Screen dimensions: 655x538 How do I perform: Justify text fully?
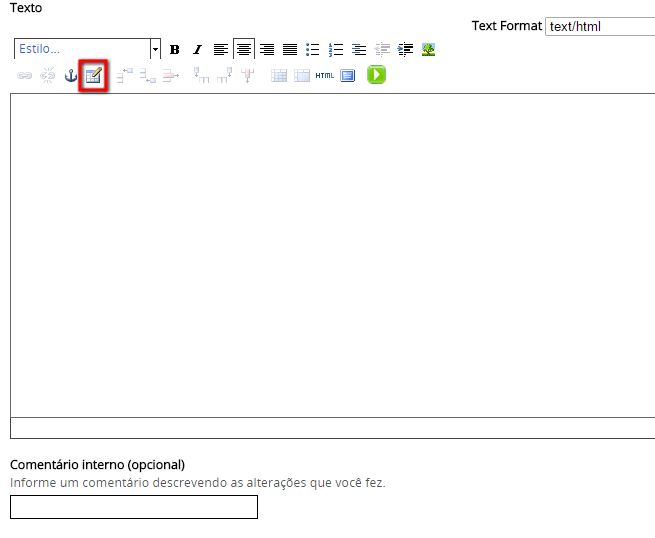(290, 50)
